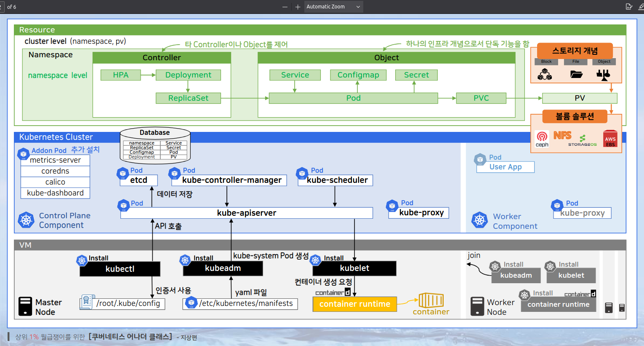Click the Kubernetes wheel beside Worker Component
The height and width of the screenshot is (346, 644).
click(x=479, y=220)
